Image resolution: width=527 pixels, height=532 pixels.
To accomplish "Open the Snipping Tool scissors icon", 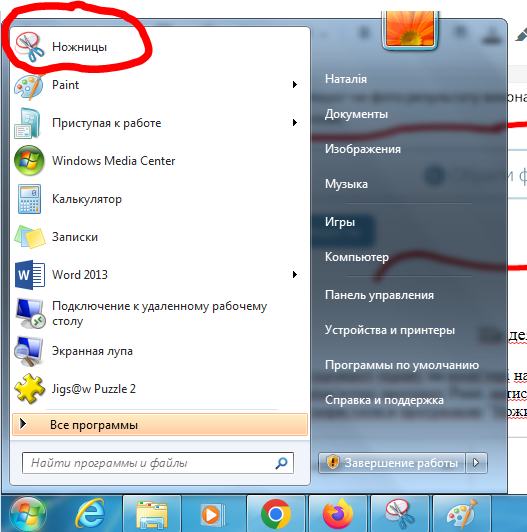I will pos(30,47).
